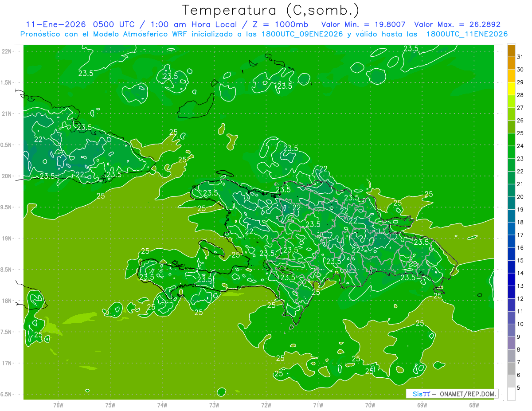Click the '72W' longitude axis label
Viewport: 532px width, 411px height.
pyautogui.click(x=266, y=405)
